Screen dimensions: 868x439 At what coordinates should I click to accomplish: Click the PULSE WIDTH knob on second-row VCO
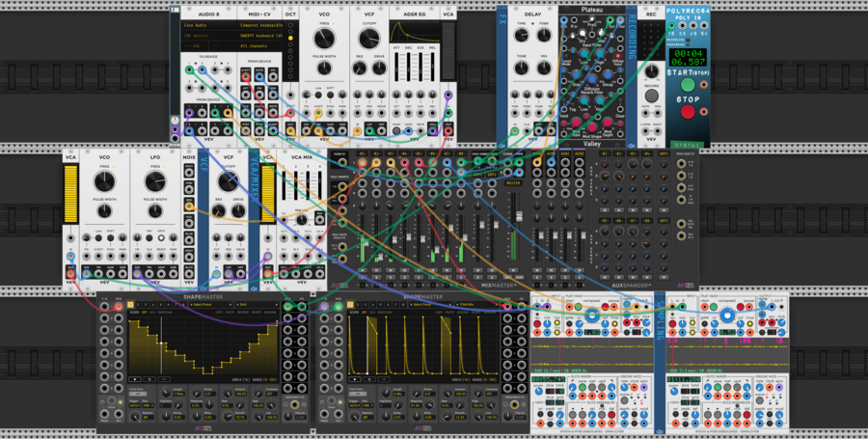click(x=104, y=209)
